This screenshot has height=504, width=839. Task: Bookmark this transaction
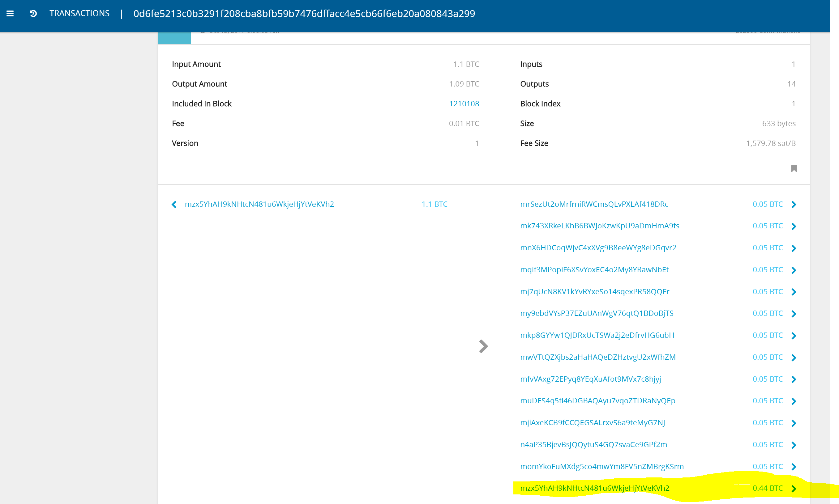pyautogui.click(x=794, y=168)
